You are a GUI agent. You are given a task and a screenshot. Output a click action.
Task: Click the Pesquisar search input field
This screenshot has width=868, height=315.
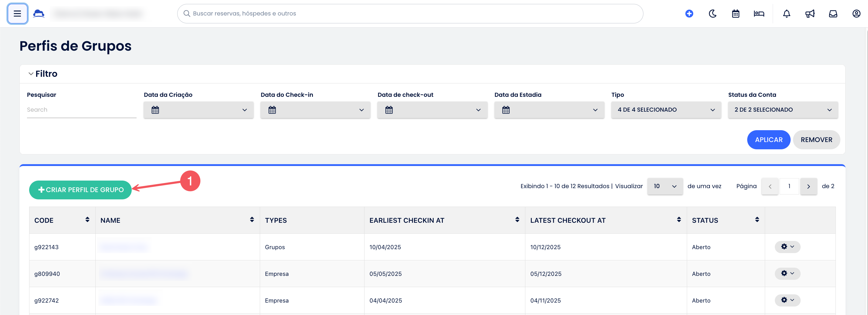tap(81, 110)
